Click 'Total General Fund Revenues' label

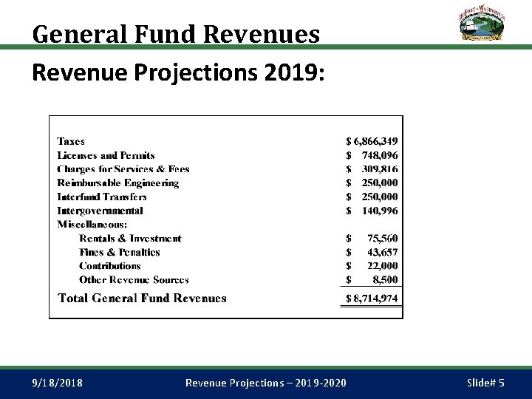click(x=142, y=299)
